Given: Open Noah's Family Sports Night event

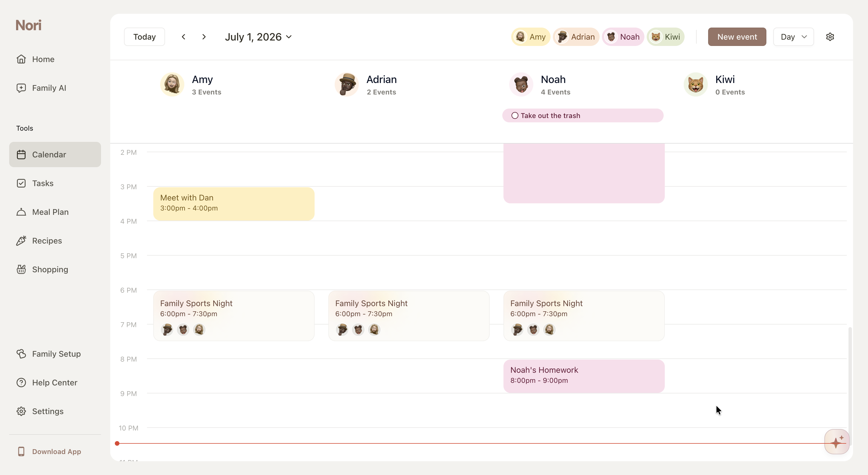Looking at the screenshot, I should 584,316.
